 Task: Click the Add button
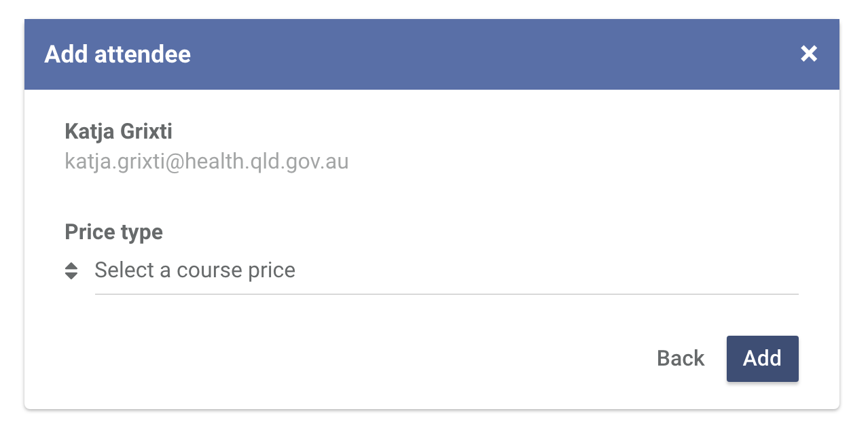coord(762,358)
